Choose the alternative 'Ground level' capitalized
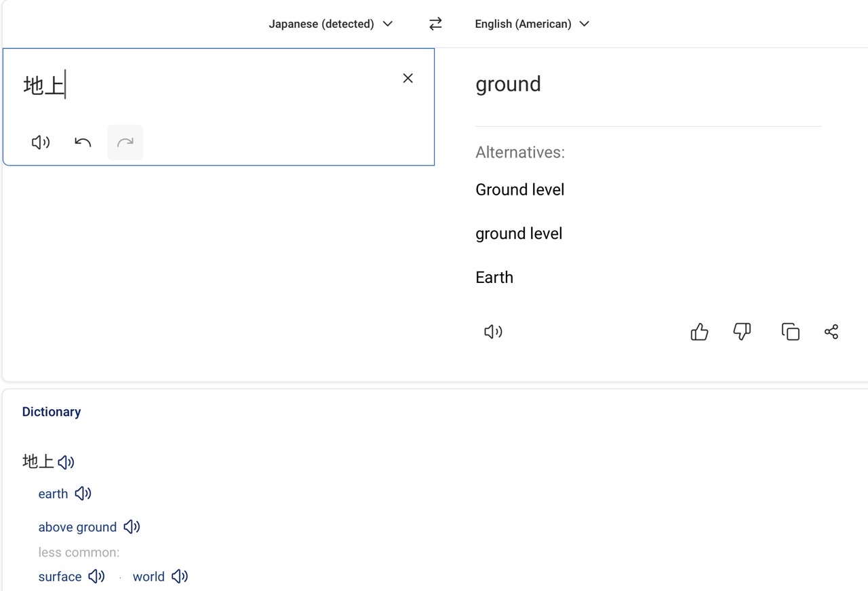The image size is (868, 591). [x=520, y=190]
